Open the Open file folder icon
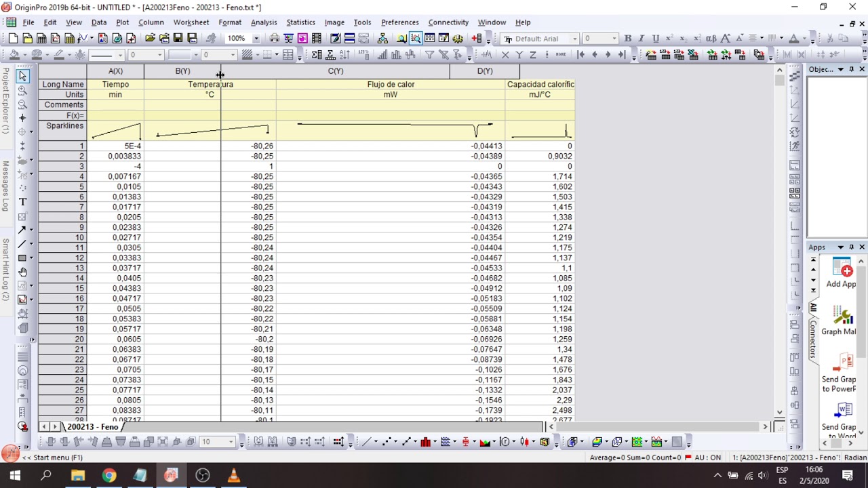The height and width of the screenshot is (488, 868). click(x=150, y=39)
